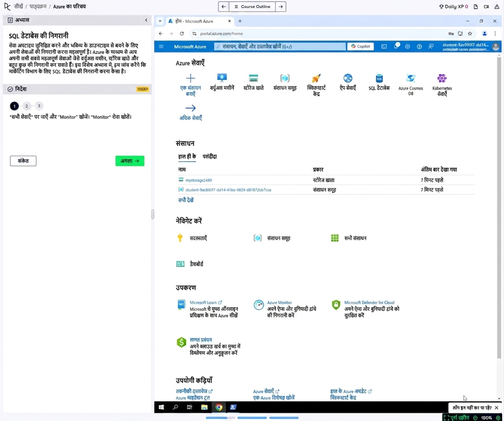
Task: Dismiss the login help popup
Action: (x=496, y=408)
